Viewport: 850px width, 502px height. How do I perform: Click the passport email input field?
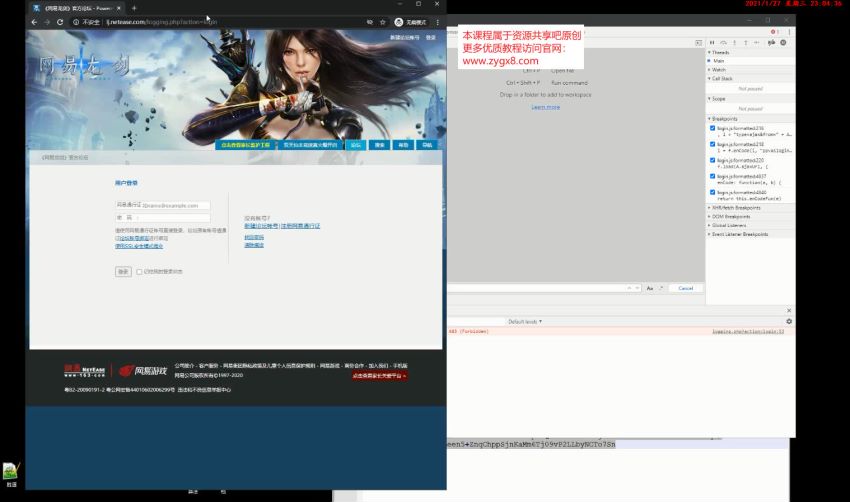coord(163,205)
